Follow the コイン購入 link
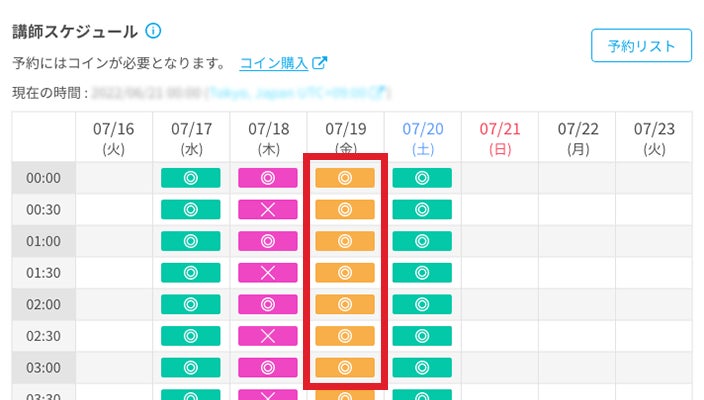This screenshot has height=400, width=704. pyautogui.click(x=274, y=63)
